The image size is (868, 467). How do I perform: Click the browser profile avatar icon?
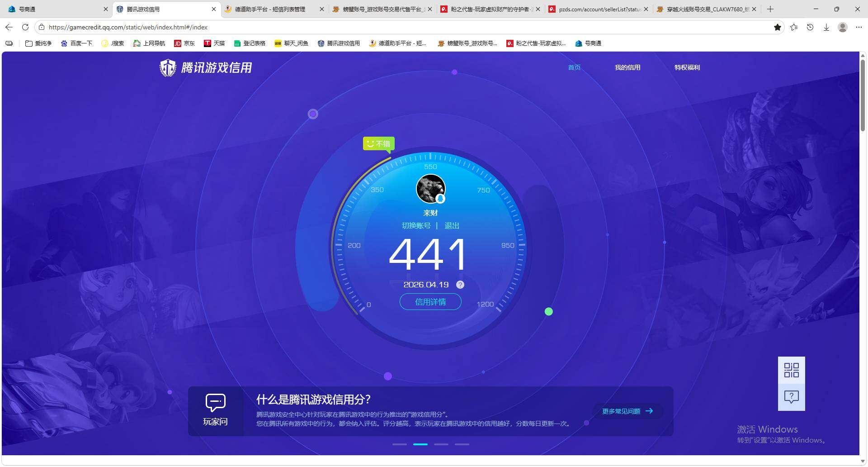pyautogui.click(x=842, y=27)
